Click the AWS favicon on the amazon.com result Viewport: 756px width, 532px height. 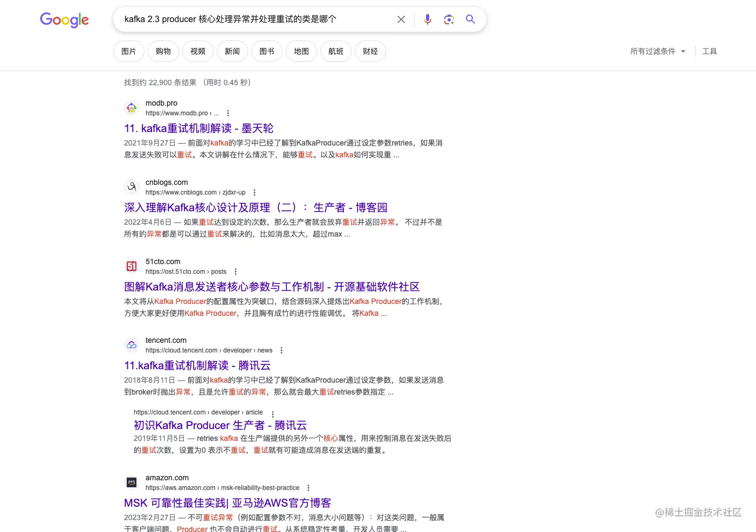tap(131, 482)
